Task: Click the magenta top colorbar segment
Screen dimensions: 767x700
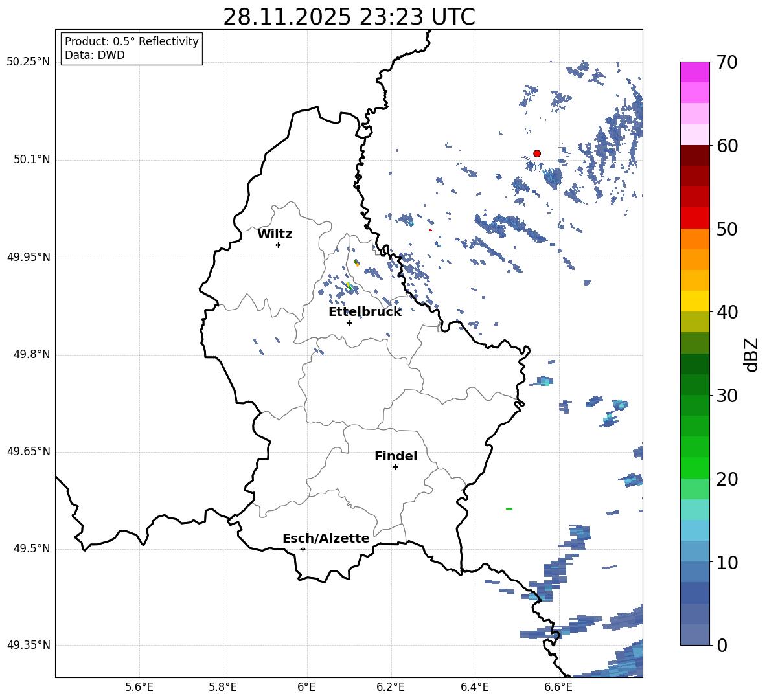Action: (x=694, y=72)
